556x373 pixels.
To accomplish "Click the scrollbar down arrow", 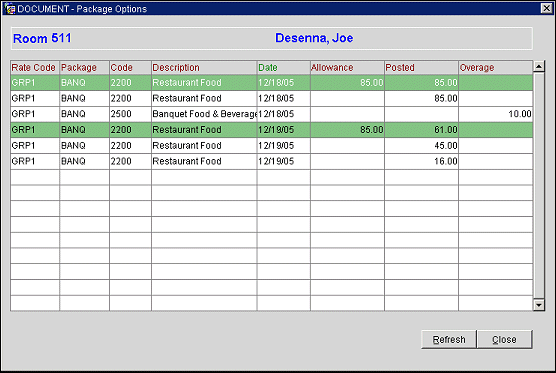I will tap(539, 305).
